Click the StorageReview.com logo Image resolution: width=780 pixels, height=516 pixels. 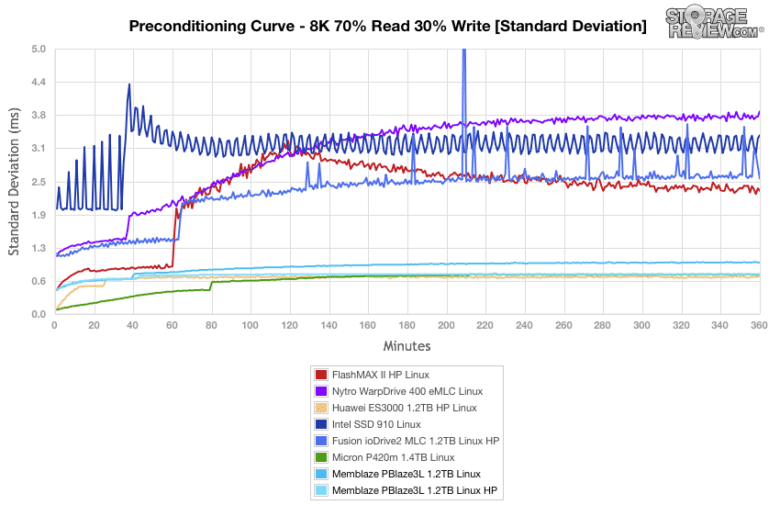pos(714,23)
